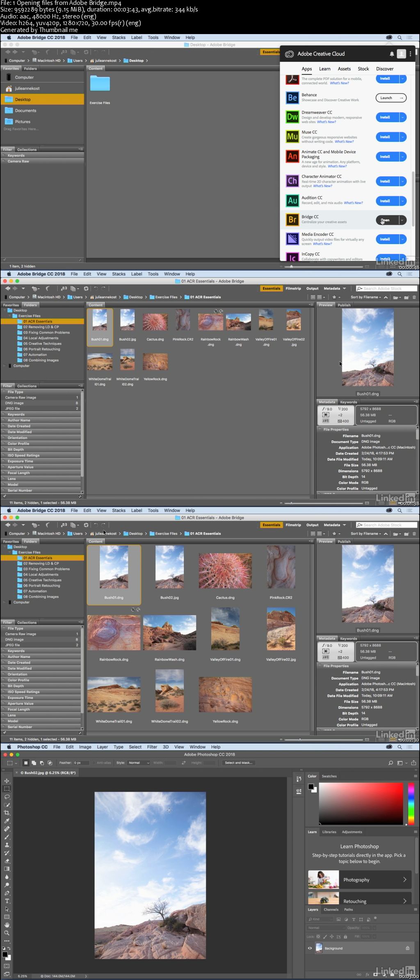
Task: Select the Subtract from selection mode button
Action: [x=41, y=763]
